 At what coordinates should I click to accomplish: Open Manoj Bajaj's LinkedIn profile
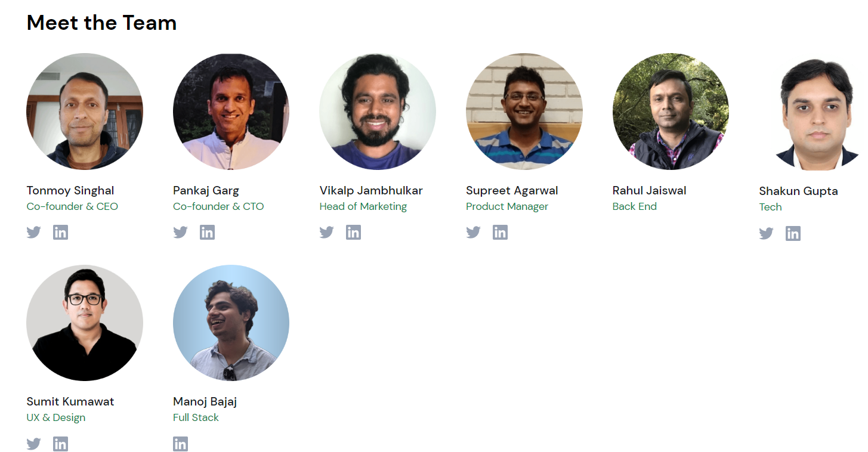tap(180, 443)
